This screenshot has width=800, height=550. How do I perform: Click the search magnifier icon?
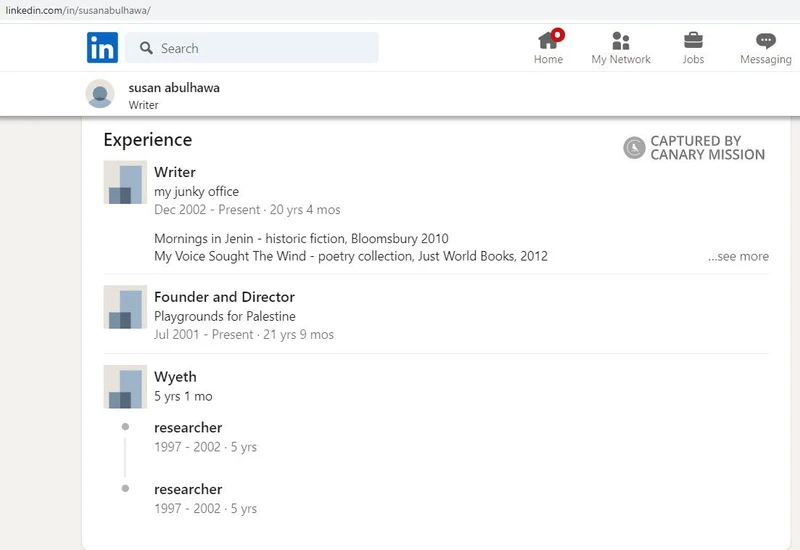[x=146, y=48]
